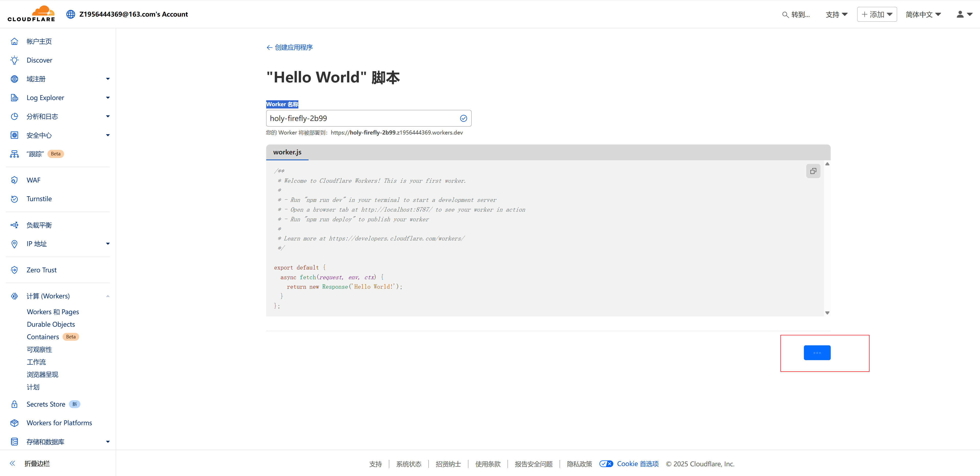Viewport: 980px width, 476px height.
Task: Click the Turnstile icon
Action: 15,199
